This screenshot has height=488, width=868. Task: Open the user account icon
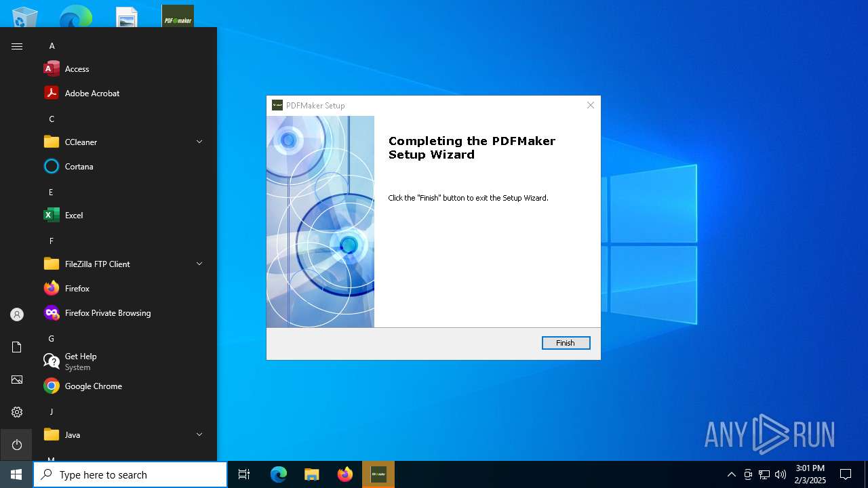pos(17,314)
